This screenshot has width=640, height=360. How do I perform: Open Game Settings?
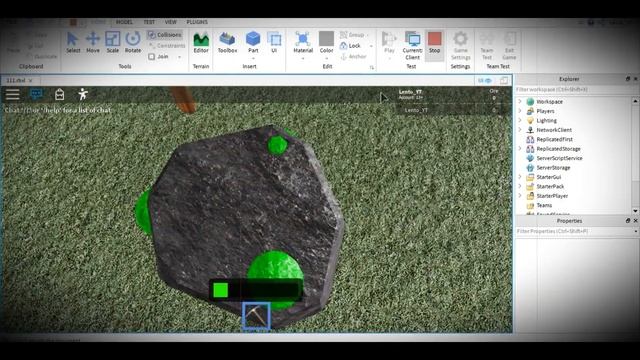(460, 46)
